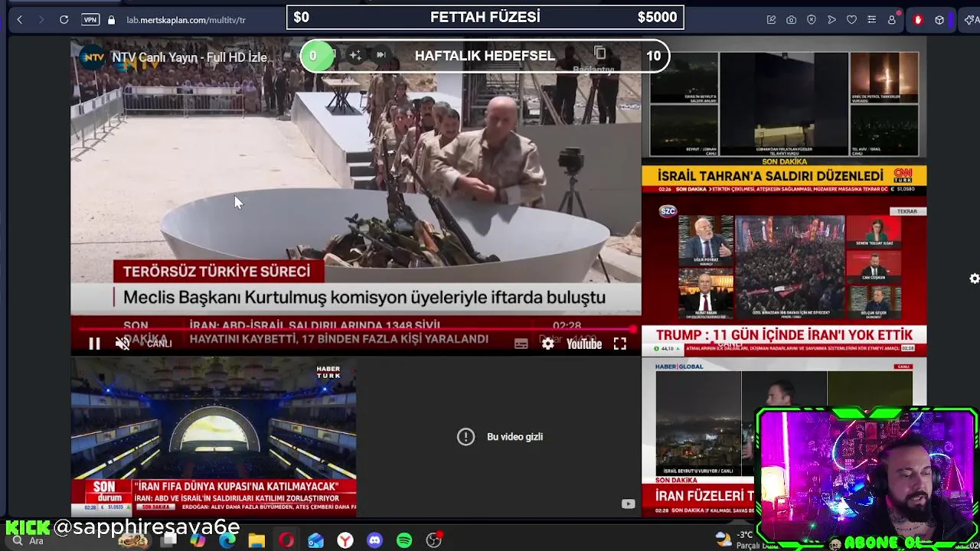Open the YouTube icon under hidden video
This screenshot has width=980, height=551.
point(628,504)
